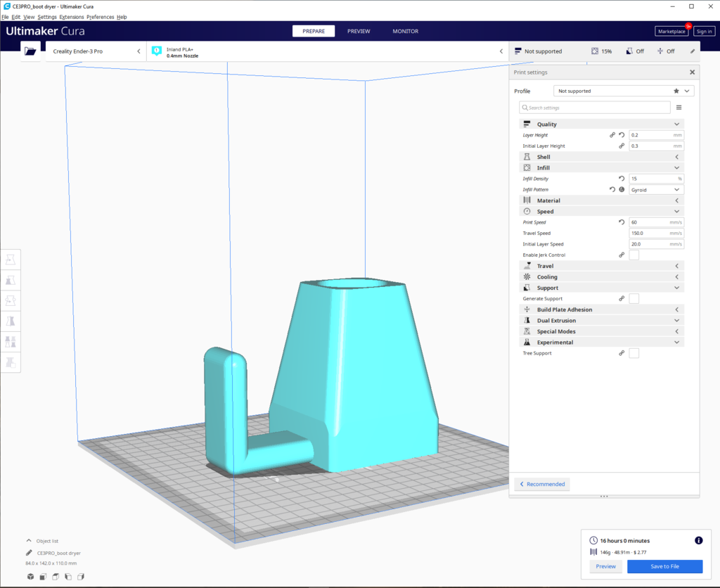The height and width of the screenshot is (588, 720).
Task: Open the Profile dropdown
Action: tap(624, 91)
